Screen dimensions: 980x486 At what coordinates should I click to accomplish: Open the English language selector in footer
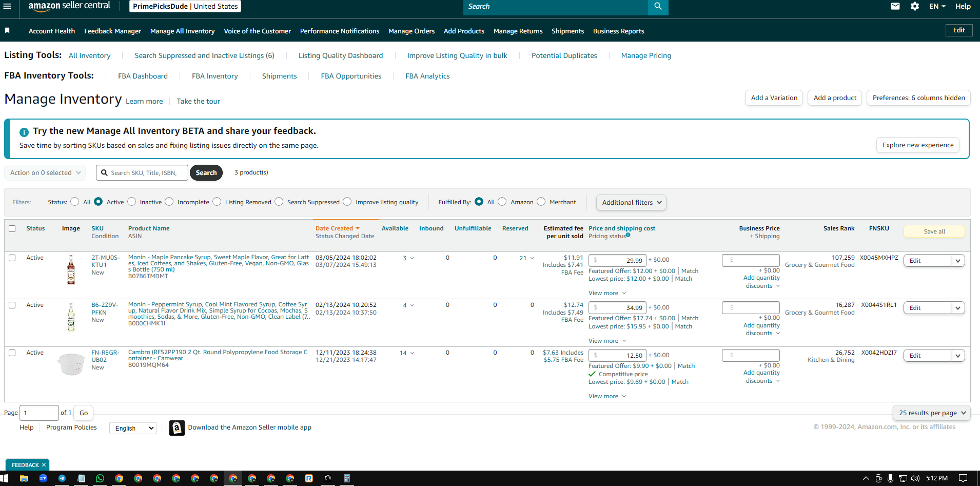coord(133,428)
